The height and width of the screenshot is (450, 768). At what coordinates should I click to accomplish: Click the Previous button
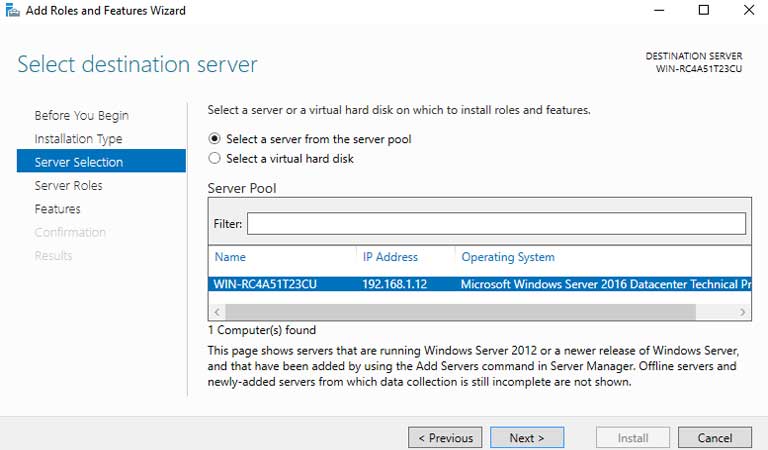pos(445,438)
